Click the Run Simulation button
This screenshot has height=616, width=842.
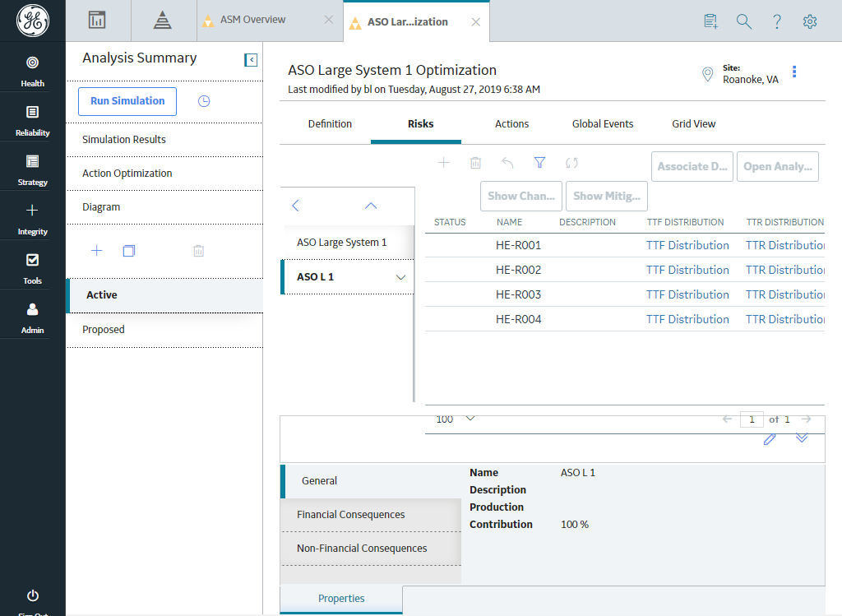(x=127, y=101)
